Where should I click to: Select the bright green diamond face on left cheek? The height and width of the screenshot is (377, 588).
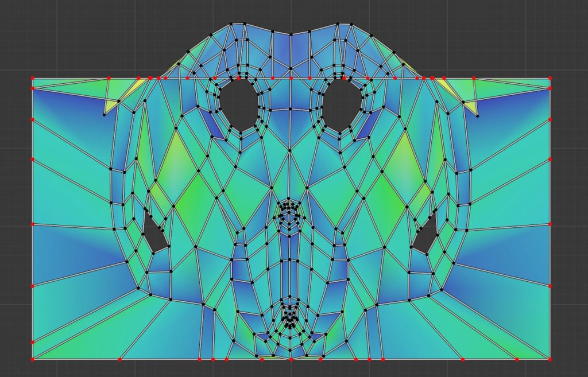[x=194, y=195]
